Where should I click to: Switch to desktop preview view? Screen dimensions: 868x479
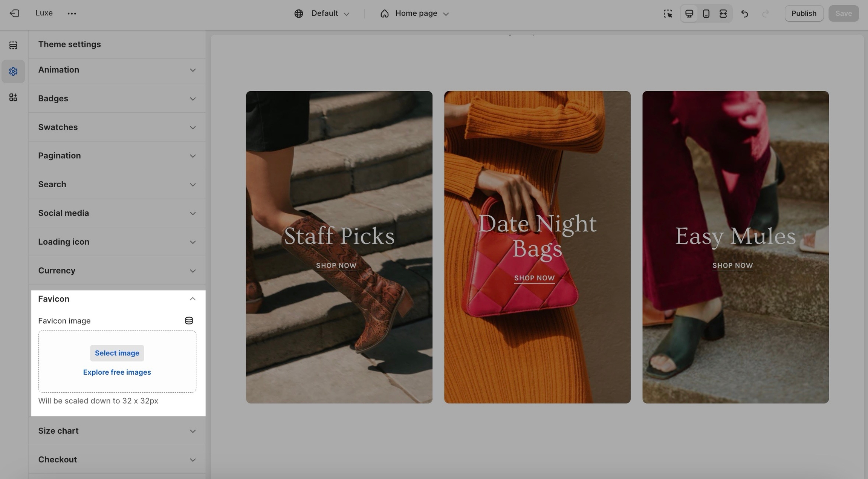pyautogui.click(x=689, y=14)
